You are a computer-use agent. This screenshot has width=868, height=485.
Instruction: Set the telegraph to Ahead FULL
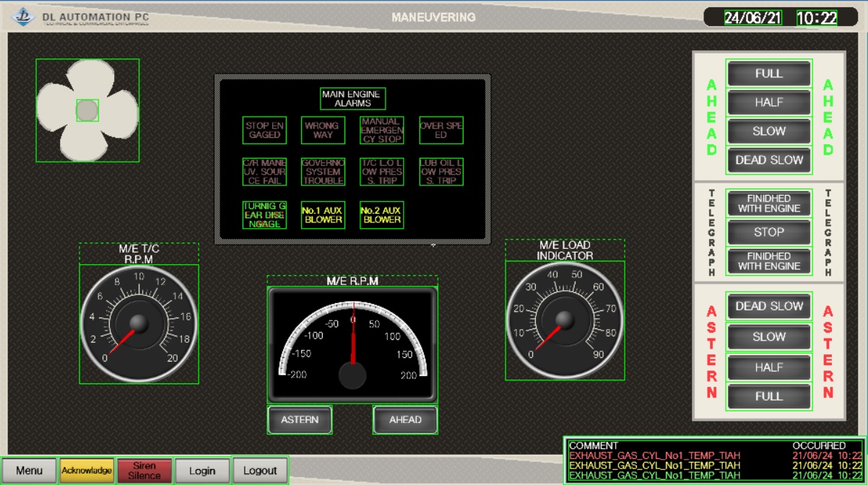[x=768, y=74]
